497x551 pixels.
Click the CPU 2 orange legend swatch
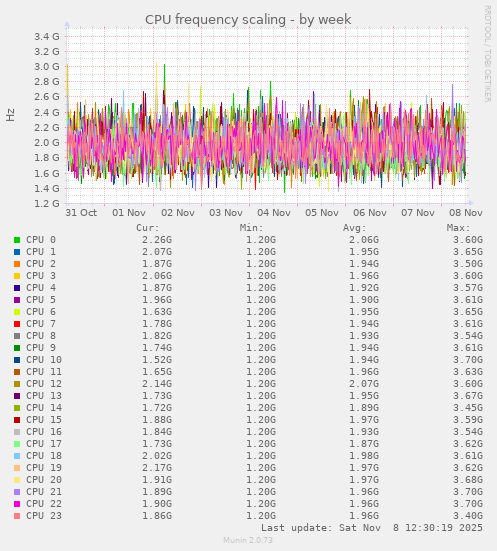tap(17, 264)
